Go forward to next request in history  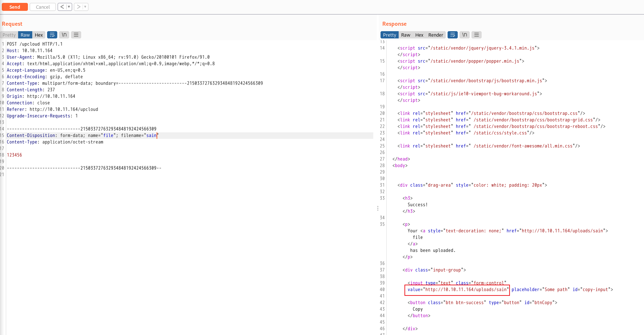click(78, 7)
